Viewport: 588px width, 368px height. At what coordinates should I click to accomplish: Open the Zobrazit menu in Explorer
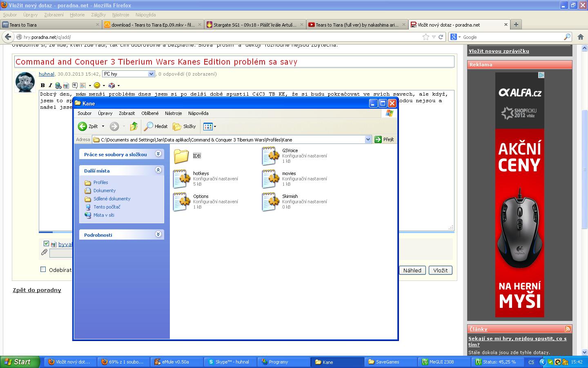[127, 113]
